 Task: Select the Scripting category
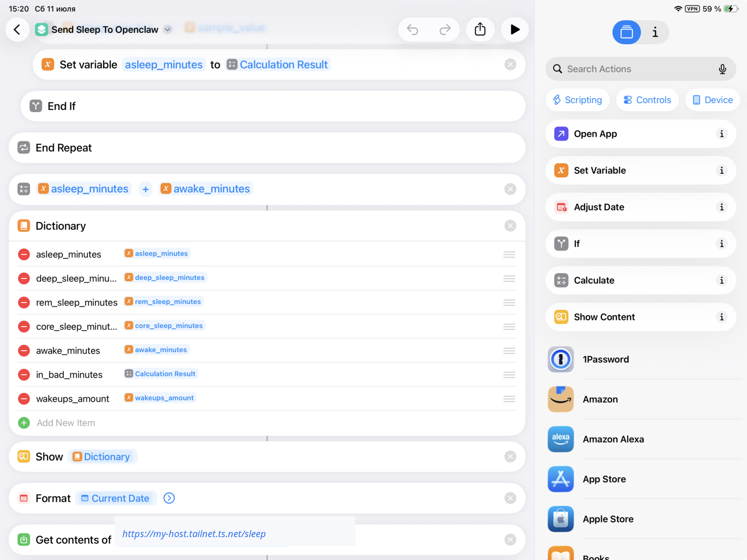(578, 100)
